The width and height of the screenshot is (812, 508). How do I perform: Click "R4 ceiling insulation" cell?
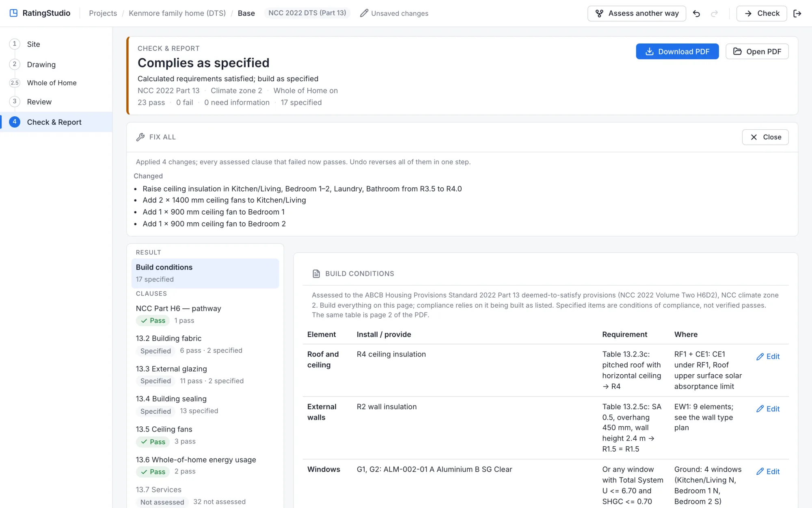391,354
